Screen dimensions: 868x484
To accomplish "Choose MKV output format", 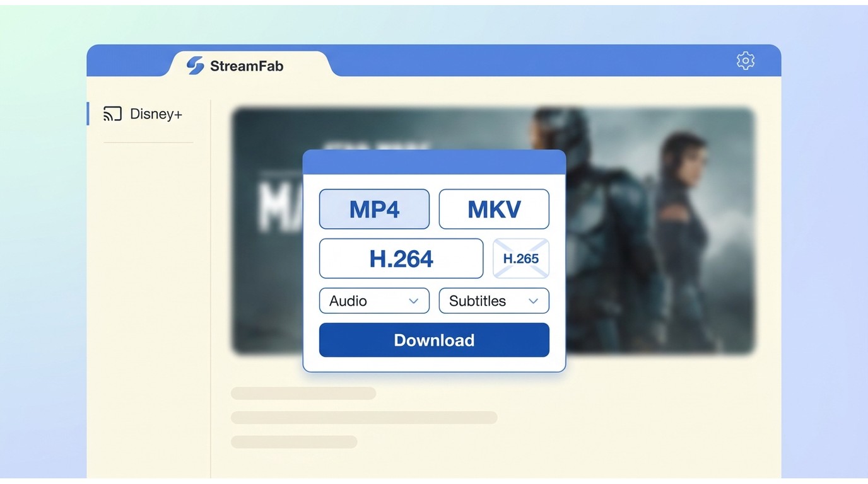I will (494, 209).
